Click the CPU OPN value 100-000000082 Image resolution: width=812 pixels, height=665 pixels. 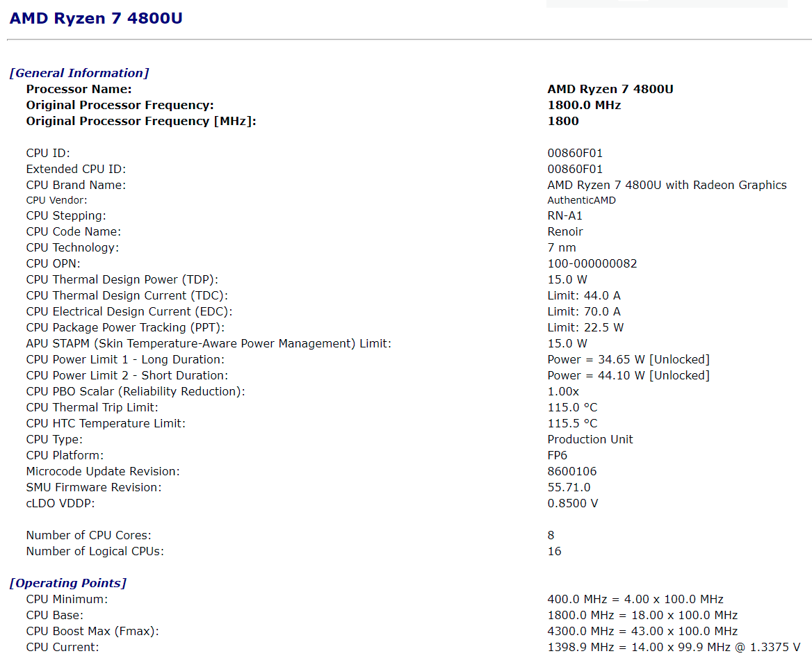[x=592, y=264]
